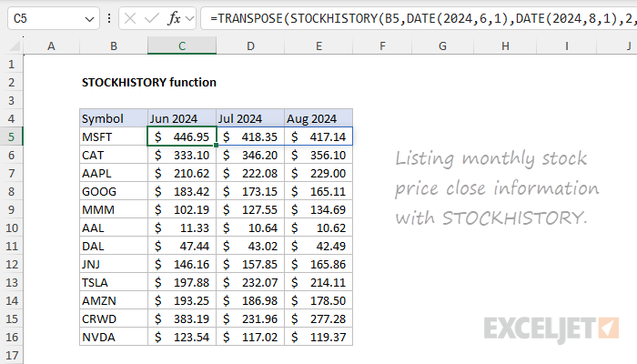Select the TSLA symbol cell

click(x=114, y=282)
